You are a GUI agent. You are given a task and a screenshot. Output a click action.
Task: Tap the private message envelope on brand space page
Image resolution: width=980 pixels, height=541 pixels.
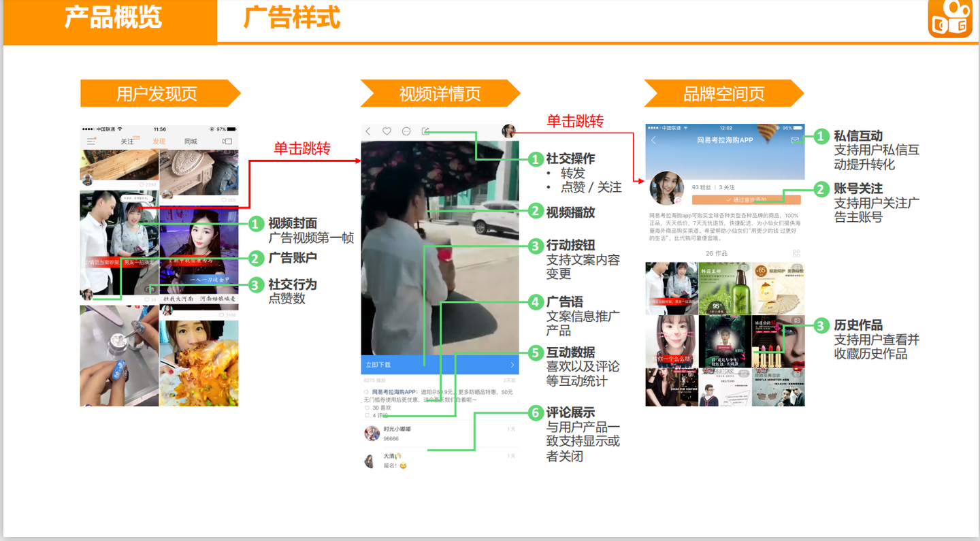(795, 140)
